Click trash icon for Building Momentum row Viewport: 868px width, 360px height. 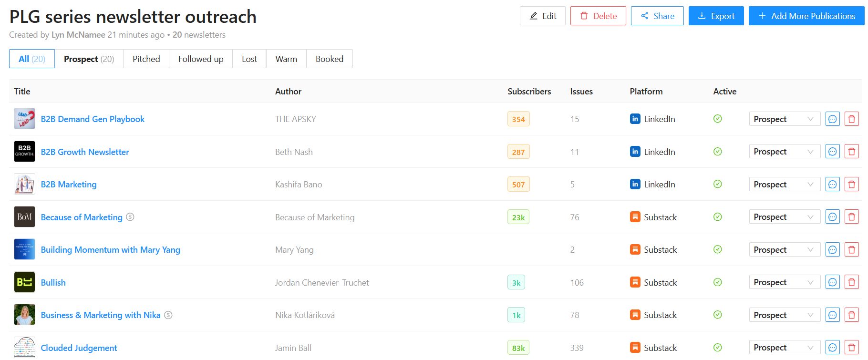[852, 249]
